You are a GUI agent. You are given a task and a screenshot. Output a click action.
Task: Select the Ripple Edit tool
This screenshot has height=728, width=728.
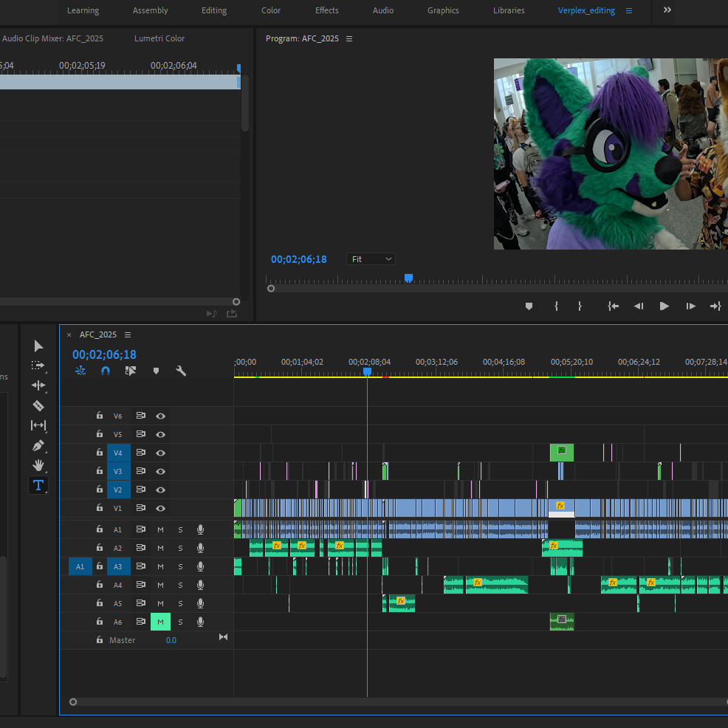(x=38, y=385)
